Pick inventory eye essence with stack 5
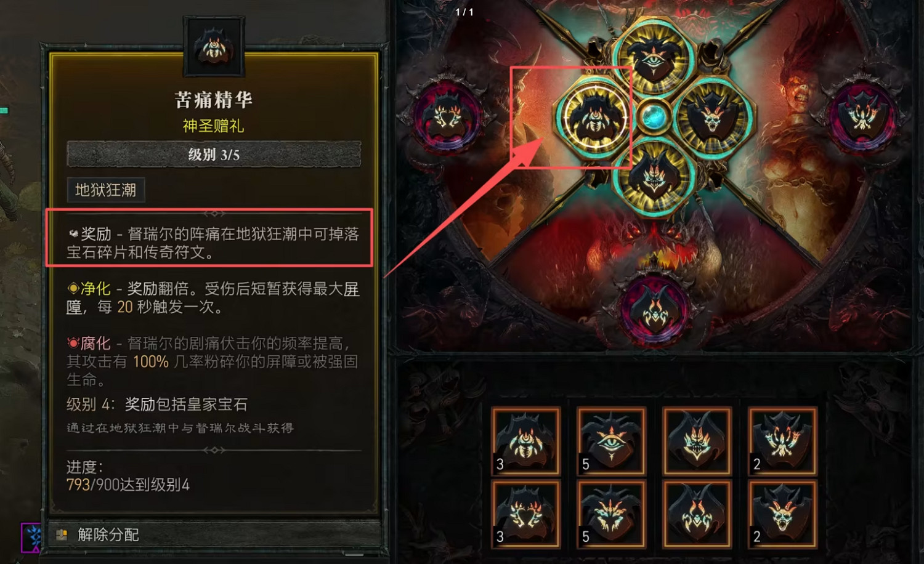Image resolution: width=924 pixels, height=564 pixels. click(611, 441)
